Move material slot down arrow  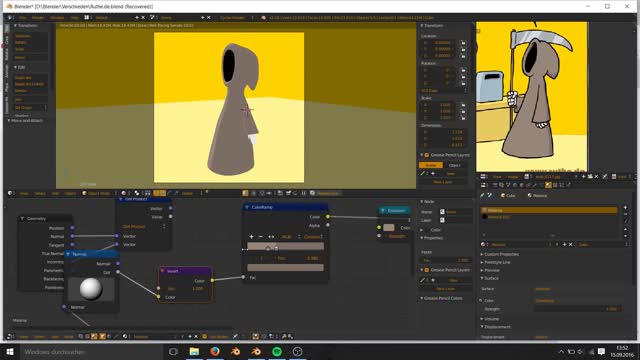[x=625, y=236]
